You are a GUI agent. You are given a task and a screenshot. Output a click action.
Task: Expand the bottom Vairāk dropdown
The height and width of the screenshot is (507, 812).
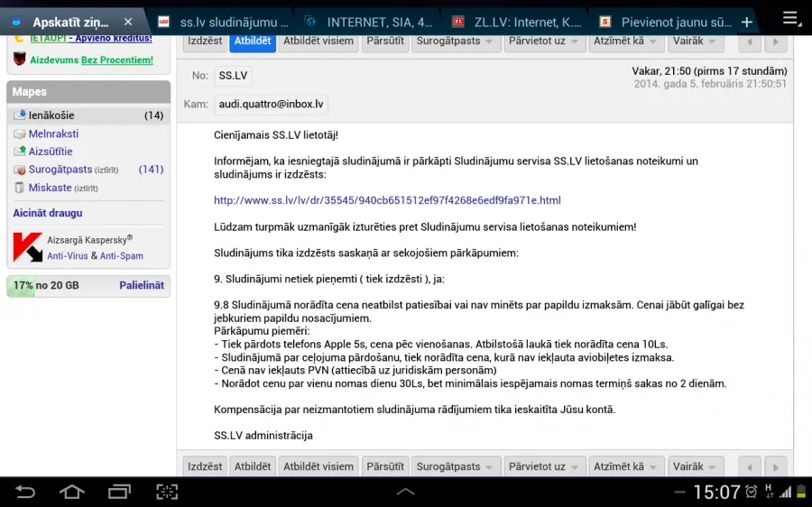695,466
